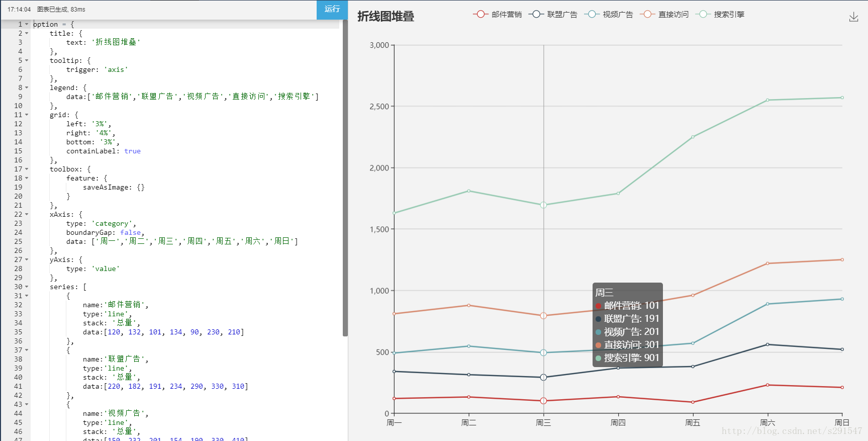Collapse xAxis fold at line 22
Screen dimensions: 868x441
tap(27, 214)
